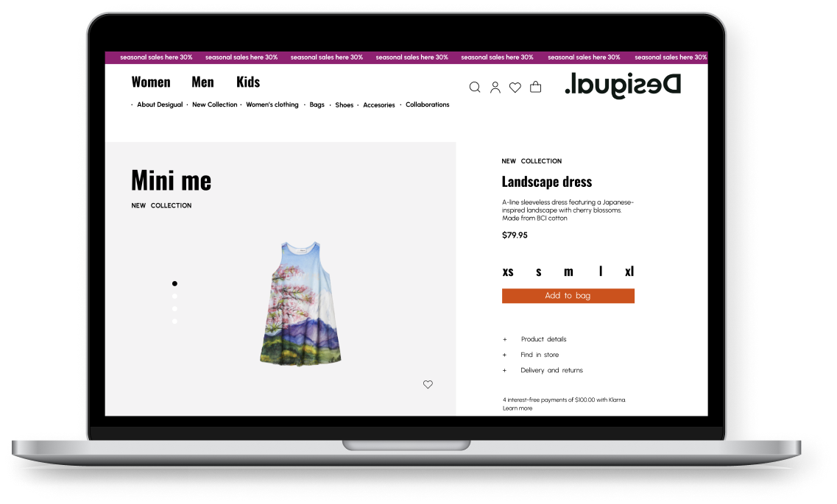Image resolution: width=837 pixels, height=504 pixels.
Task: Open the Women menu
Action: click(151, 82)
